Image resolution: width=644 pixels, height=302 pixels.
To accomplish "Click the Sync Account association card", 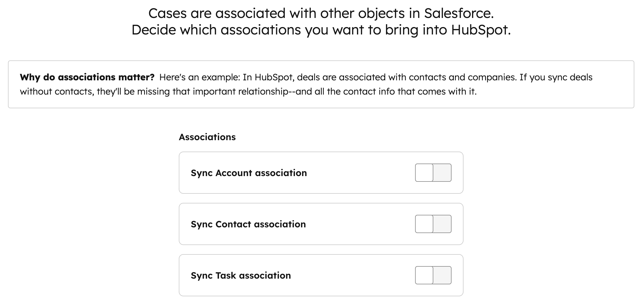I will (x=321, y=173).
